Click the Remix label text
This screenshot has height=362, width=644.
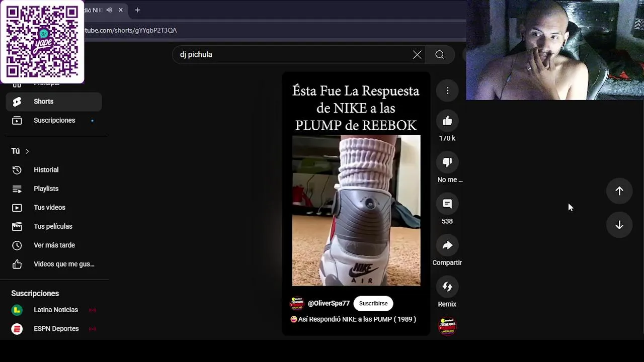pos(447,304)
